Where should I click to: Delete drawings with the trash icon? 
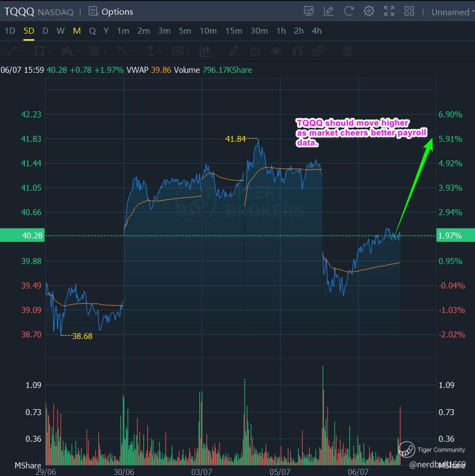347,51
